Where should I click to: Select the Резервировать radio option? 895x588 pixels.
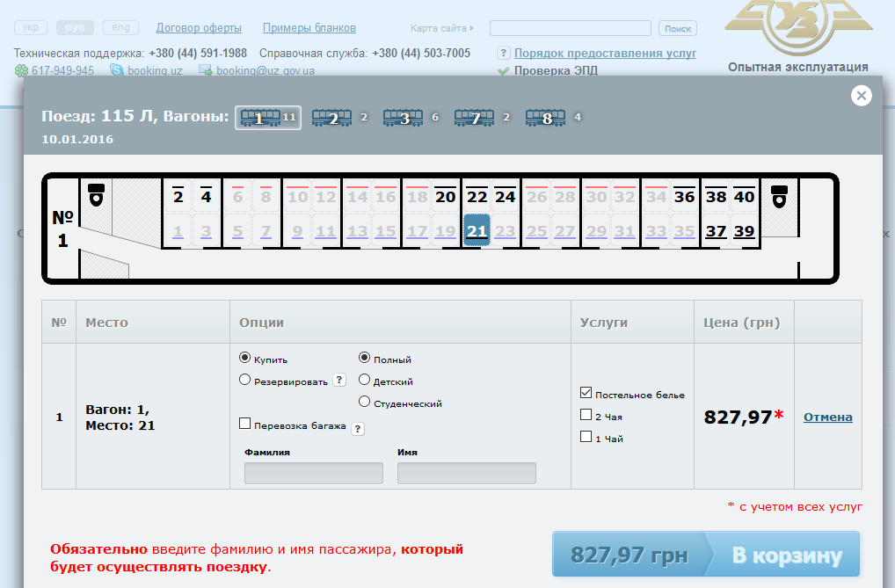pos(245,381)
